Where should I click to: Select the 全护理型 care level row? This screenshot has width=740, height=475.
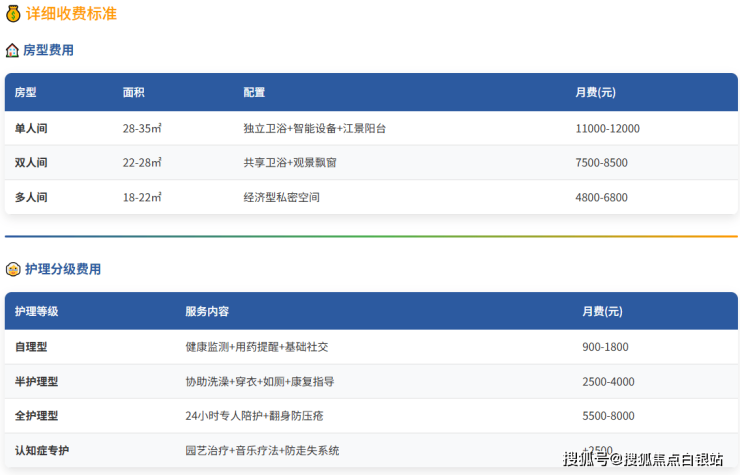tap(37, 416)
